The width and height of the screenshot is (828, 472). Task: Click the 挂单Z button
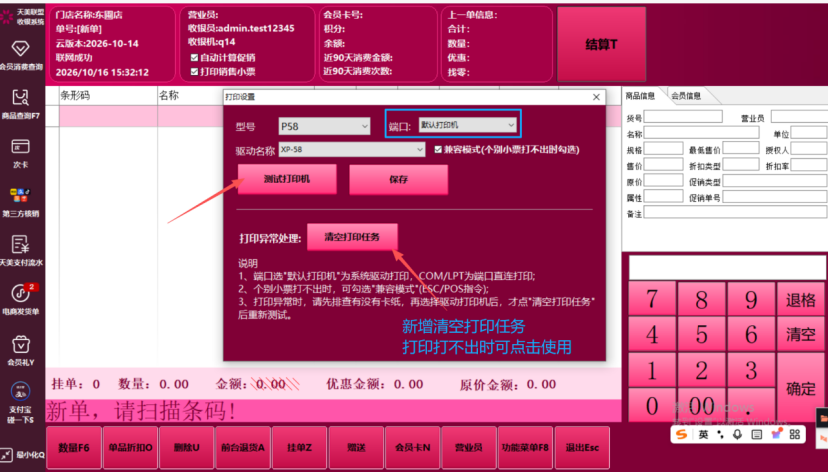(299, 448)
